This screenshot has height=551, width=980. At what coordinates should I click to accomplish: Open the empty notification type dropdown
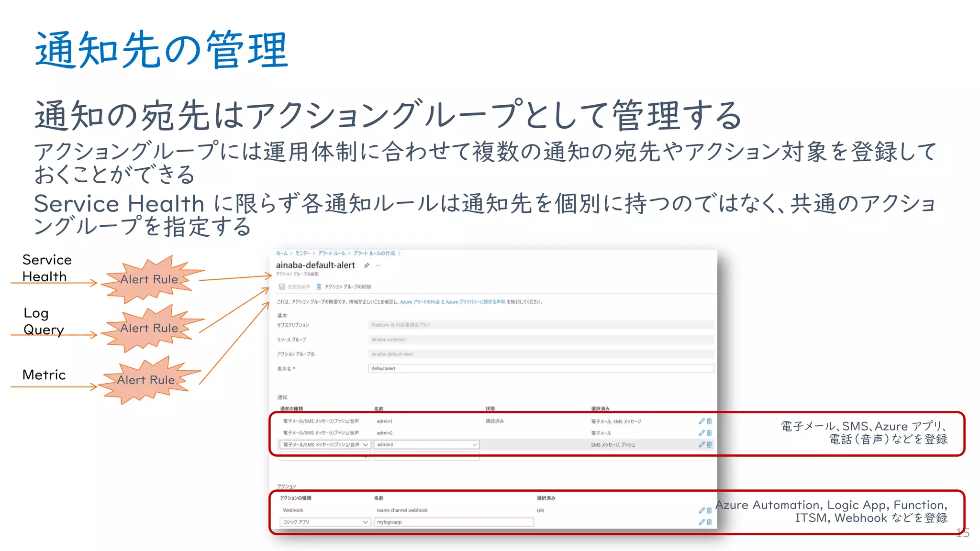tap(325, 457)
